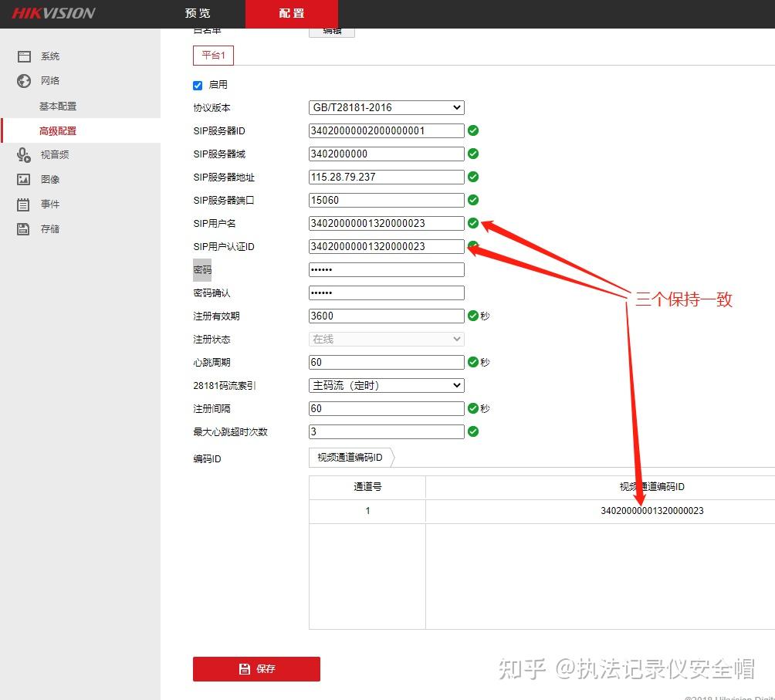Click the green checkmark next to SIP服务器端口
This screenshot has width=775, height=700.
pos(473,200)
